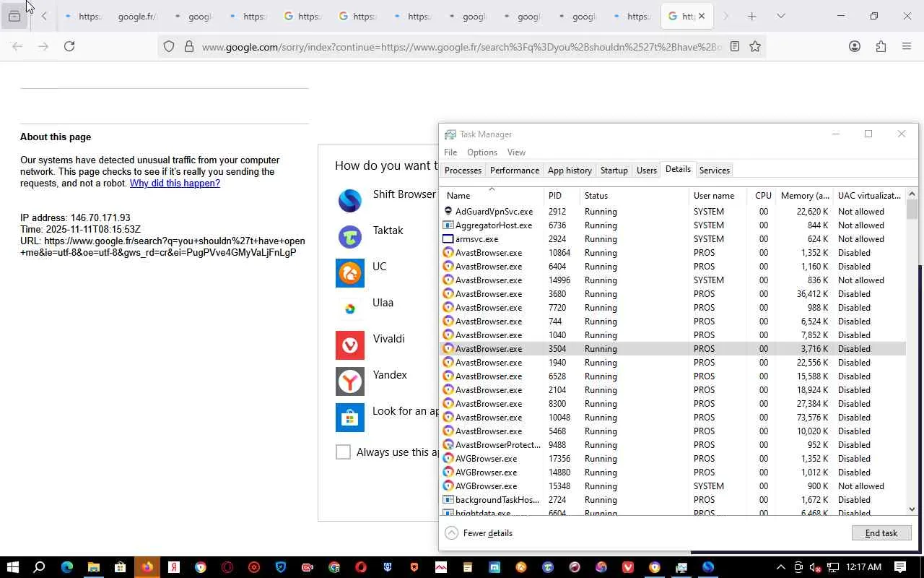
Task: Select the backgroundTaskHos... process row
Action: coord(672,500)
